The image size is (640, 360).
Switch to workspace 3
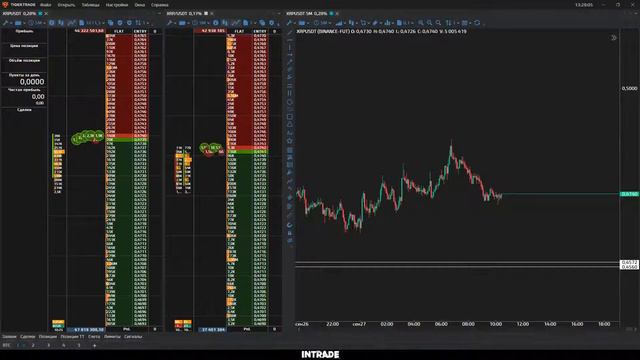tap(48, 345)
